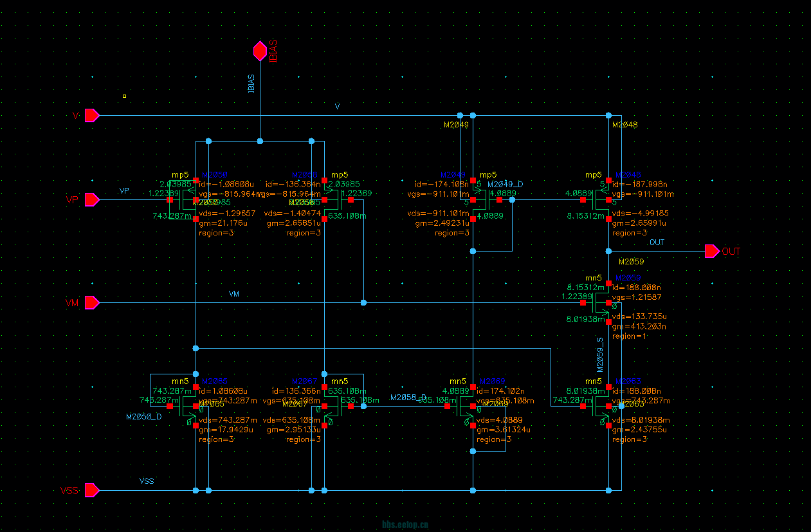This screenshot has height=532, width=811.
Task: Click the VSS supply pin
Action: tap(92, 491)
